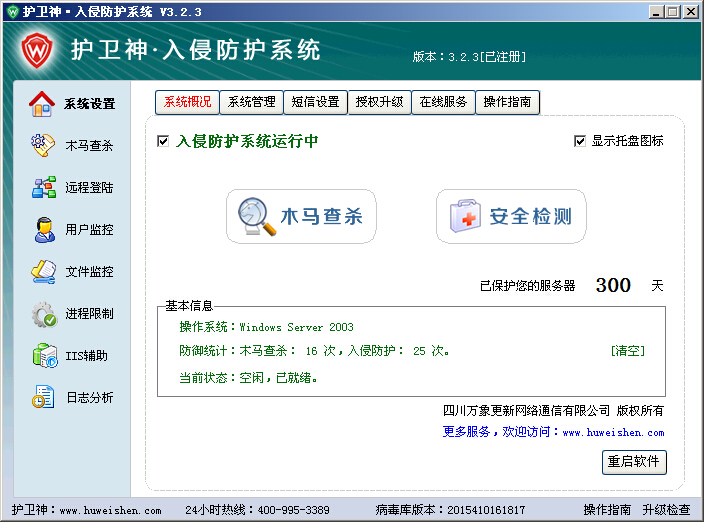The image size is (704, 522).
Task: Open 进程限制 in sidebar
Action: click(x=89, y=314)
